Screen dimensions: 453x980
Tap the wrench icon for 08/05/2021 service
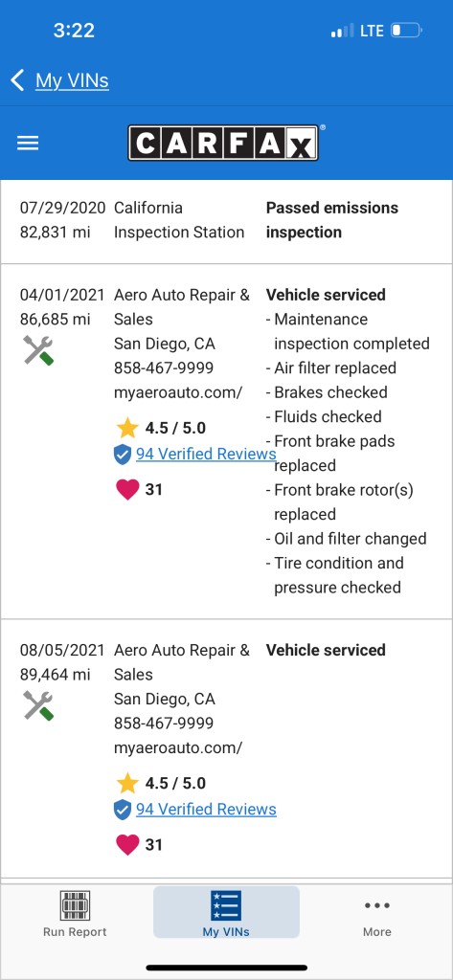tap(38, 705)
